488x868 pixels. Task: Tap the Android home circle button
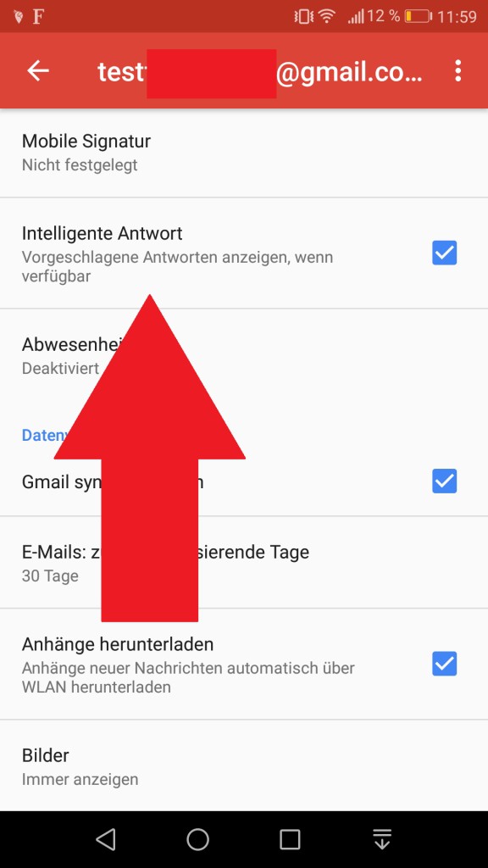197,839
